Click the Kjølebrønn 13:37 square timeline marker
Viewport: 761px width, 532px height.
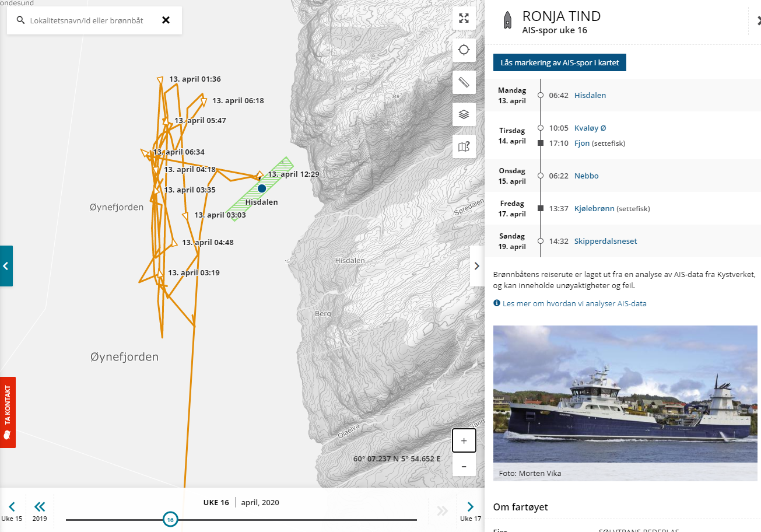point(541,208)
